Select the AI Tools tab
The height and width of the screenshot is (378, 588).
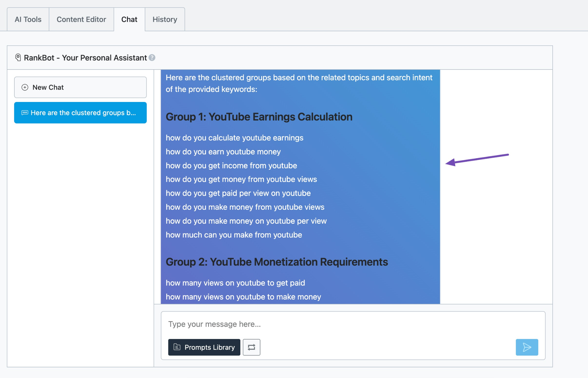point(28,19)
